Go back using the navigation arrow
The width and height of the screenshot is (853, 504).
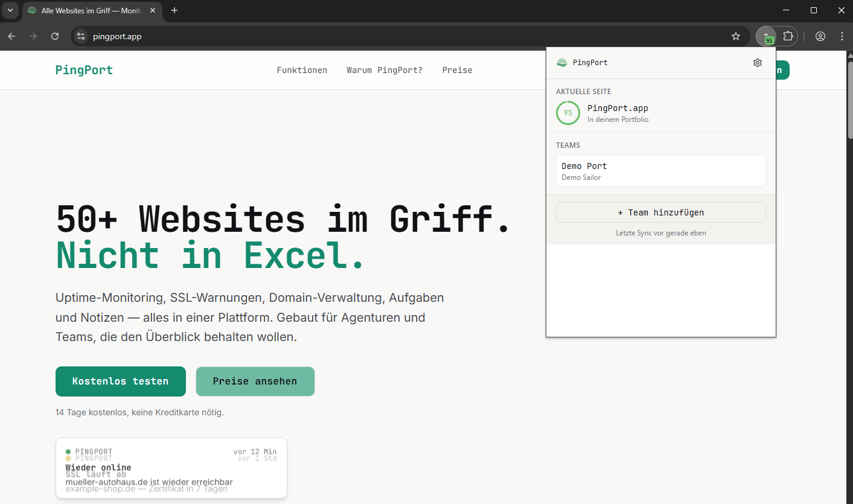tap(11, 36)
